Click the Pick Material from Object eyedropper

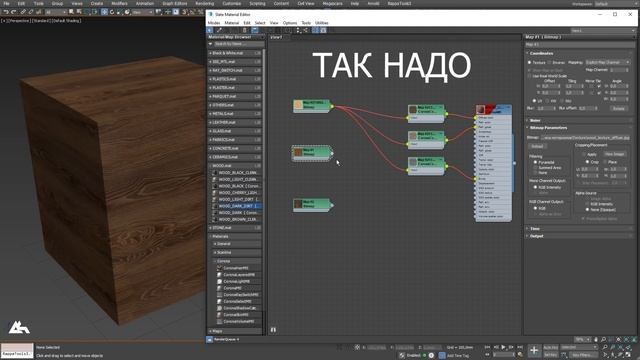click(x=219, y=30)
